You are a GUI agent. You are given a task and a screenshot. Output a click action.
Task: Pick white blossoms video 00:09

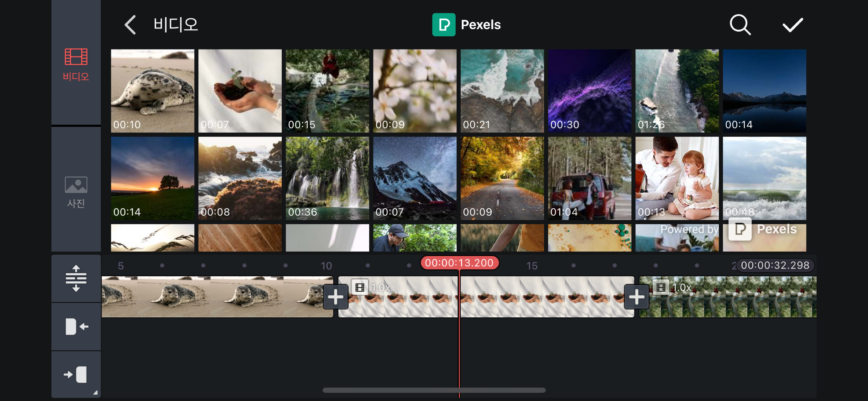tap(415, 91)
